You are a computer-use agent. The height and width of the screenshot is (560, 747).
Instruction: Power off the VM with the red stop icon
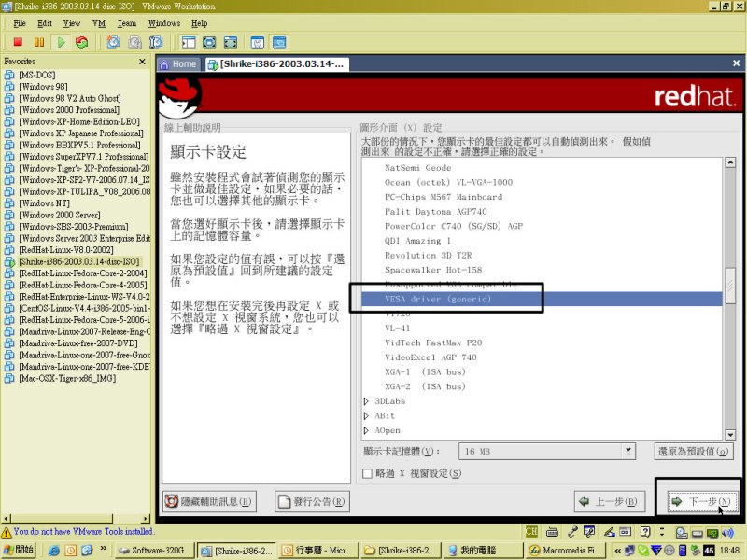[x=18, y=42]
